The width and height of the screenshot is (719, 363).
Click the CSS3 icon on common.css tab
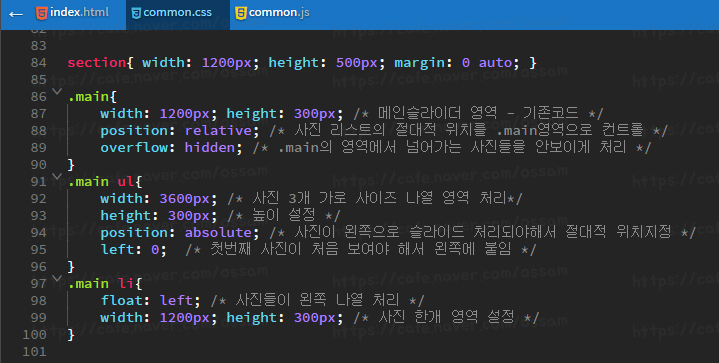[x=136, y=13]
